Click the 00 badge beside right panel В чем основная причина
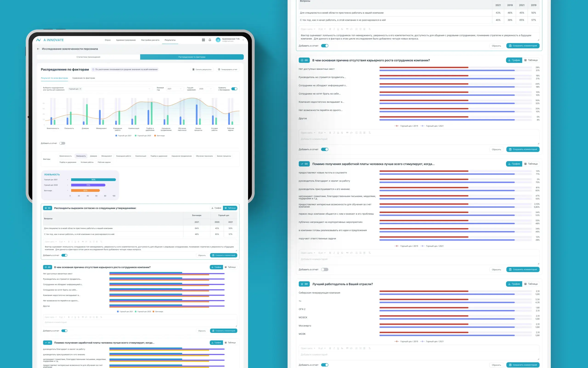Screen dimensions: 588x368 pyautogui.click(x=304, y=60)
